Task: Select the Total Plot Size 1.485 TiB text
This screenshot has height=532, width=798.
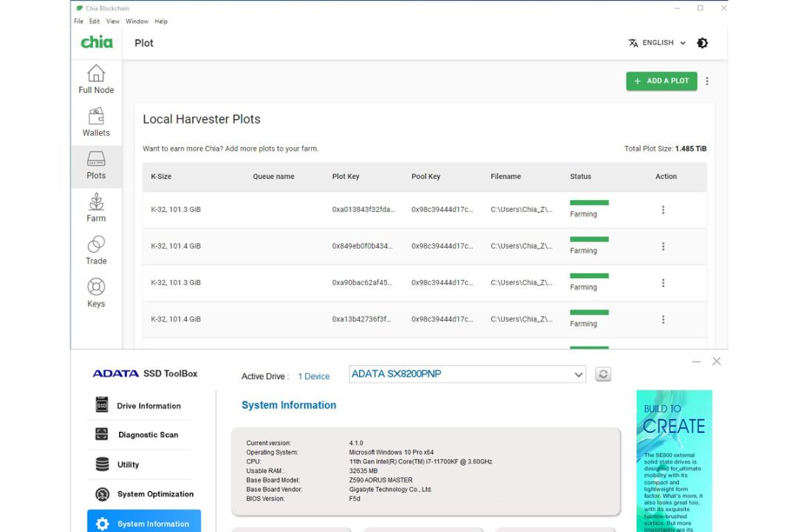Action: click(665, 149)
